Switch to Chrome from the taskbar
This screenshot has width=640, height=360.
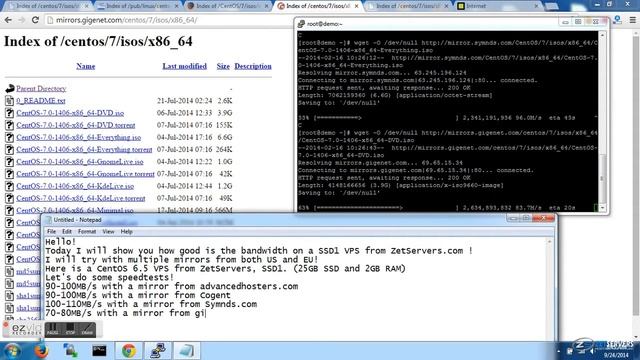click(x=129, y=351)
